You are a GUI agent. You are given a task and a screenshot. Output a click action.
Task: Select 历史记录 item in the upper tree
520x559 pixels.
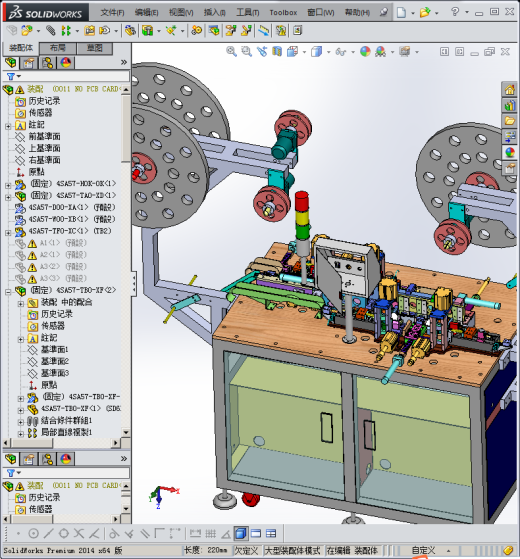(44, 101)
